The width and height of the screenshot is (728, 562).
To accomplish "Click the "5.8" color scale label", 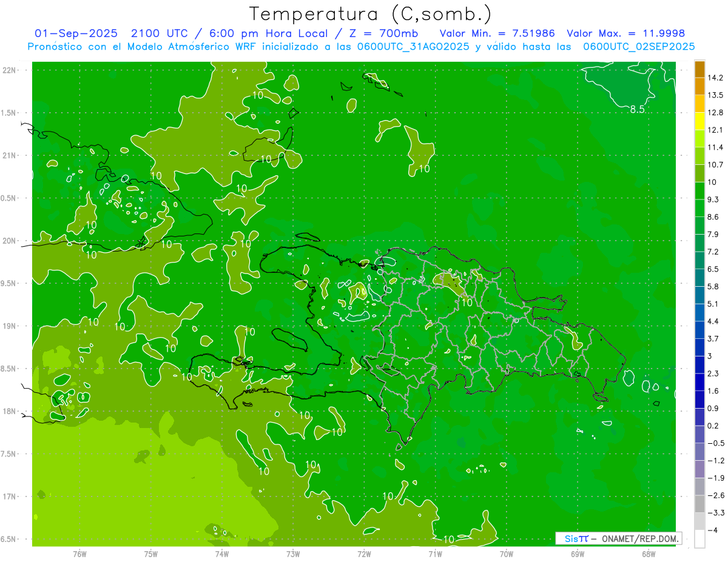I will [x=713, y=286].
